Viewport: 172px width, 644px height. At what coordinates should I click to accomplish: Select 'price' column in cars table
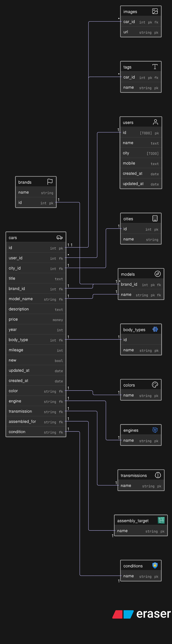(36, 319)
